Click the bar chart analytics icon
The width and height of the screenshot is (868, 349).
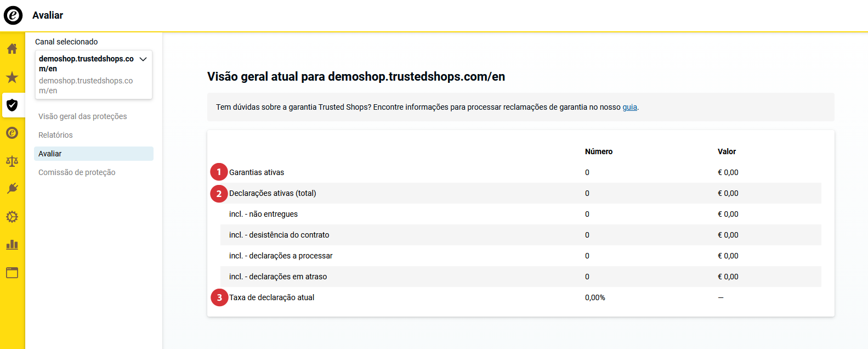(12, 245)
